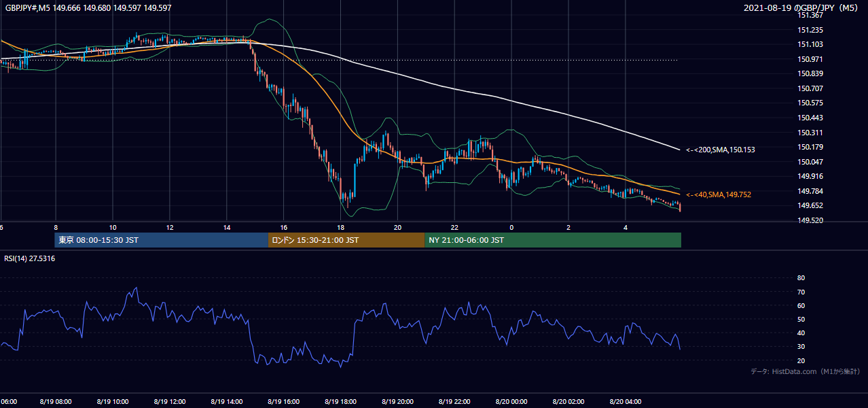
Task: Select the NY 21:00-06:00 JST session bar
Action: (x=553, y=240)
